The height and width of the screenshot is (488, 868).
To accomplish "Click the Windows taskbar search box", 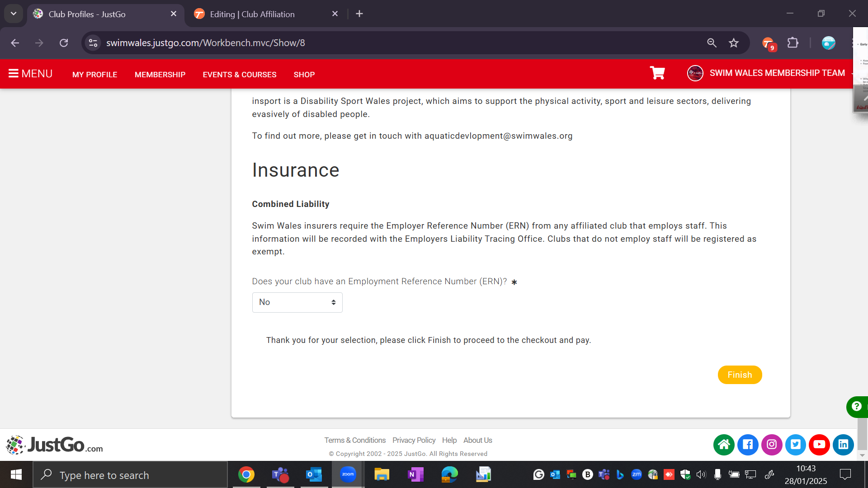I will [130, 475].
